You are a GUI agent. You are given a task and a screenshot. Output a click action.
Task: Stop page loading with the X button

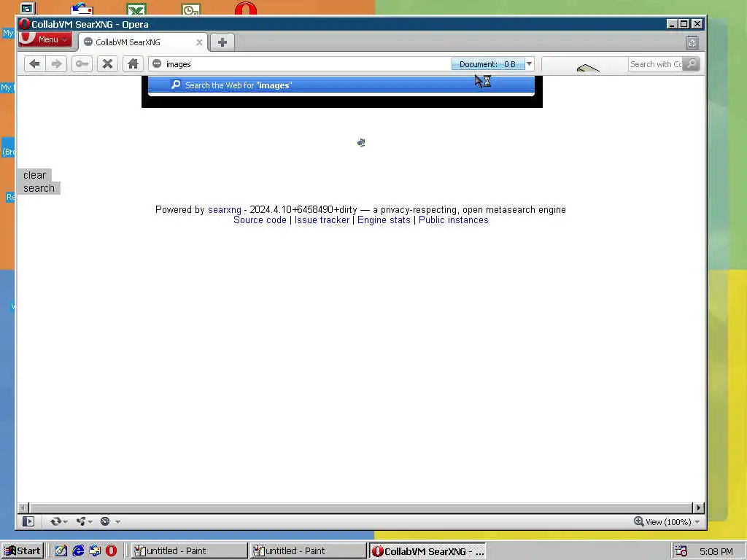tap(108, 64)
